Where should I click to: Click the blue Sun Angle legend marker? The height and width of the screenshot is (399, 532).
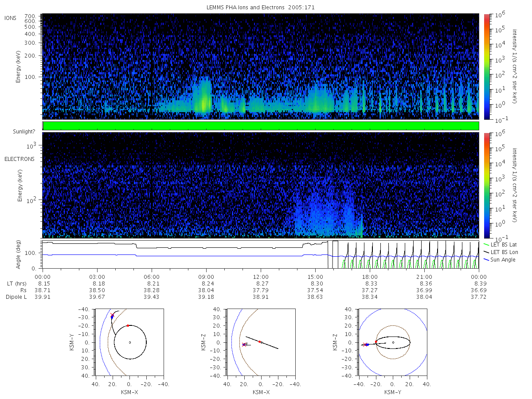tap(487, 260)
